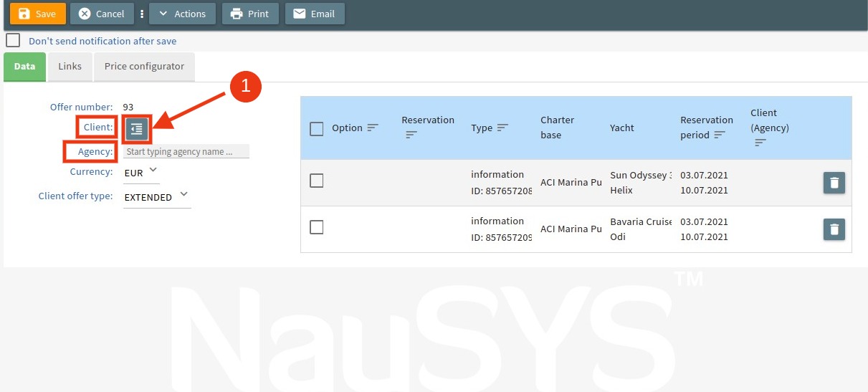Click the Helix yacht name

[621, 191]
